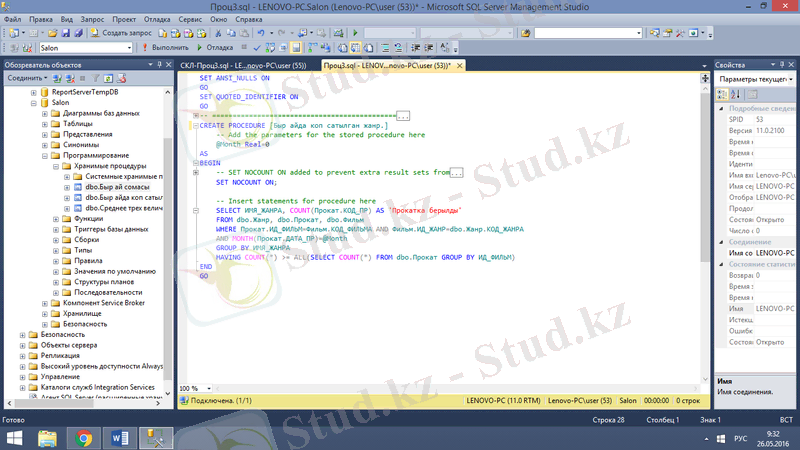Select dbo.Быр ай сомасы procedure
Screen dimensions: 800x450
coord(117,187)
